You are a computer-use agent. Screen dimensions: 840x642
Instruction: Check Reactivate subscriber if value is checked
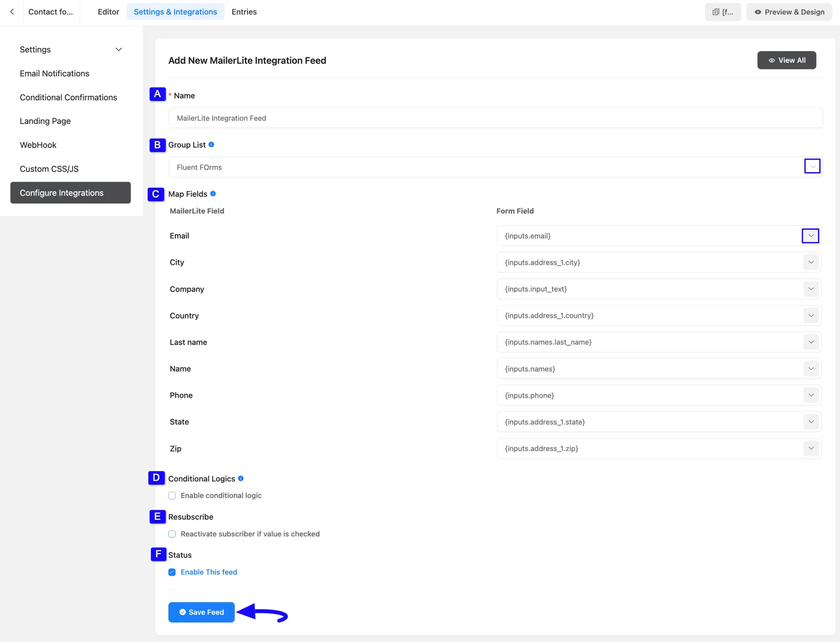point(172,533)
